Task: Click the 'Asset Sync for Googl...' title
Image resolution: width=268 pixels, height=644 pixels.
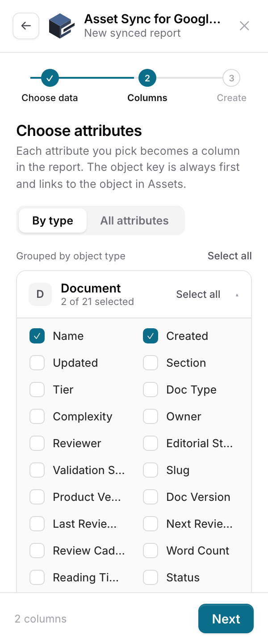Action: click(152, 19)
